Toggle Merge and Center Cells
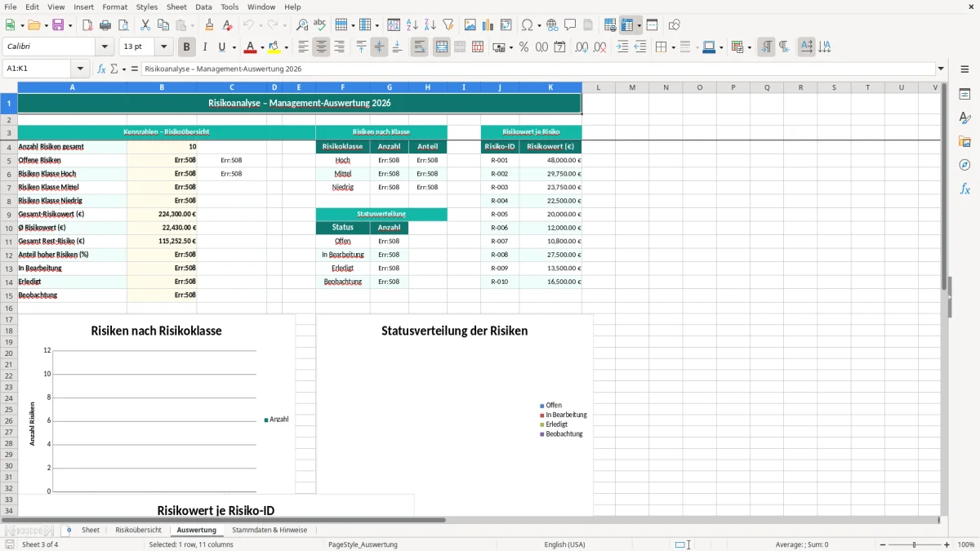Image resolution: width=980 pixels, height=551 pixels. (x=442, y=47)
